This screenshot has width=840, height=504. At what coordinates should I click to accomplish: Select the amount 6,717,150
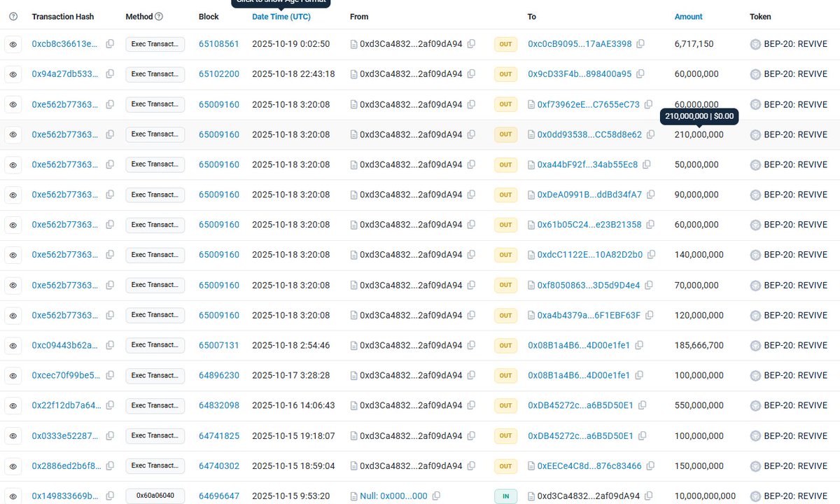click(x=694, y=44)
